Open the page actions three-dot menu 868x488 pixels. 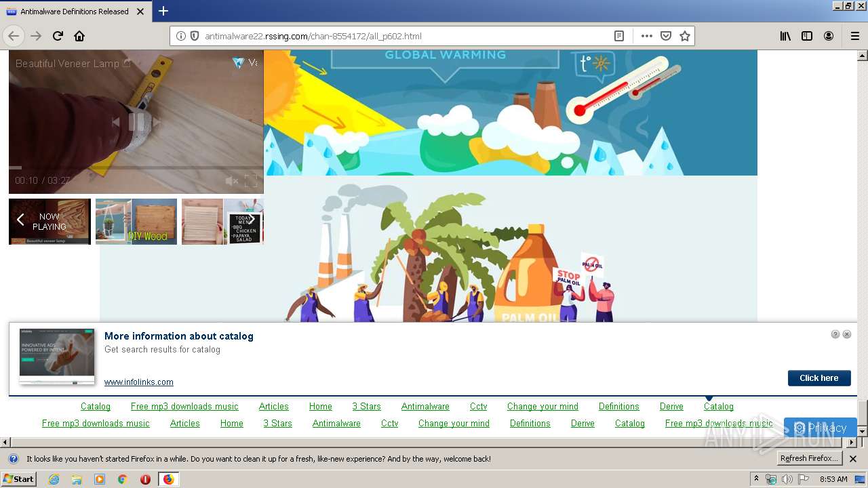pos(647,36)
